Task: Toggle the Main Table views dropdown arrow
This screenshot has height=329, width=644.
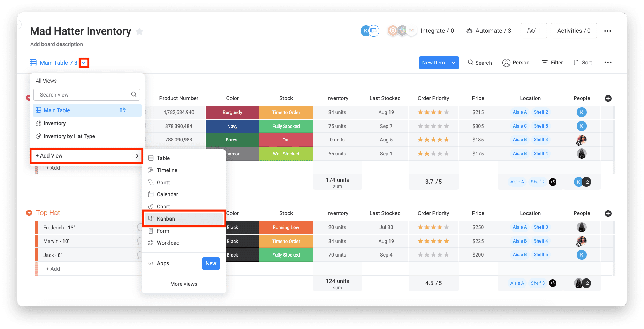Action: tap(84, 63)
